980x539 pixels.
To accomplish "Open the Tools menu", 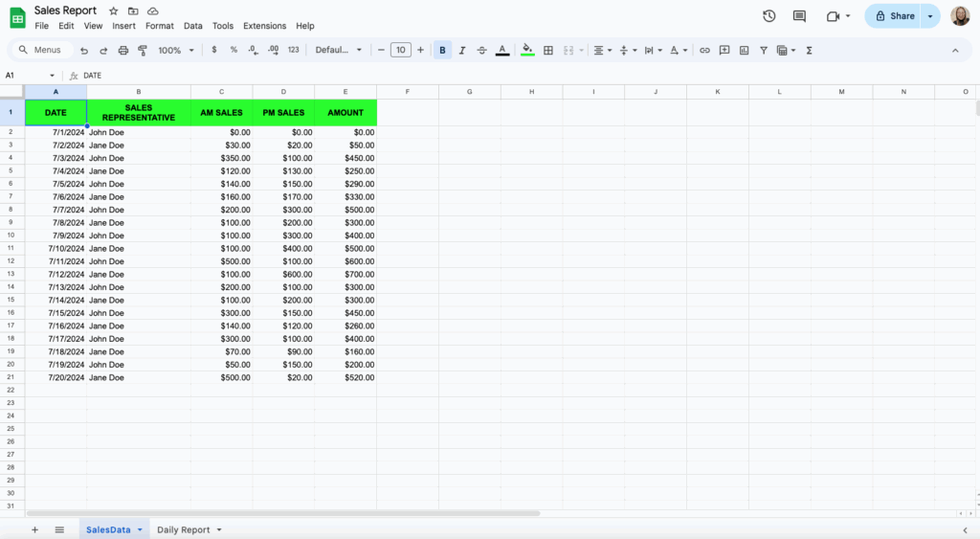I will pos(222,26).
